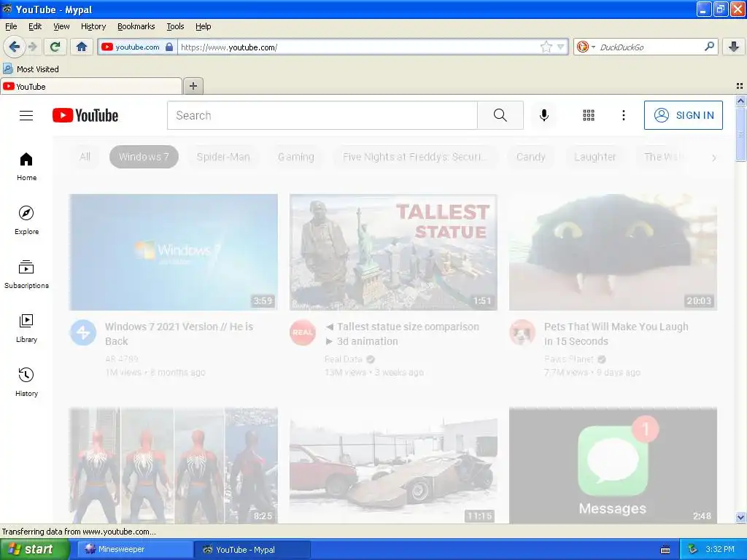Click the search bar magnifier icon
This screenshot has width=747, height=560.
pos(709,46)
